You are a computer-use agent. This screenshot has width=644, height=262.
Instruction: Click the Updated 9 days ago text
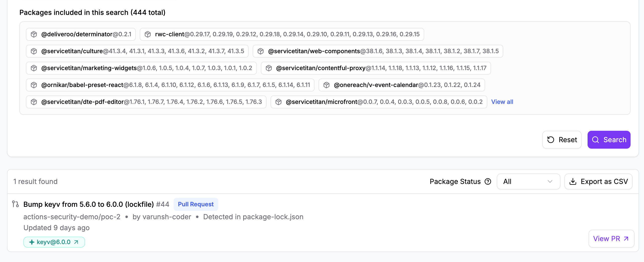[x=56, y=228]
